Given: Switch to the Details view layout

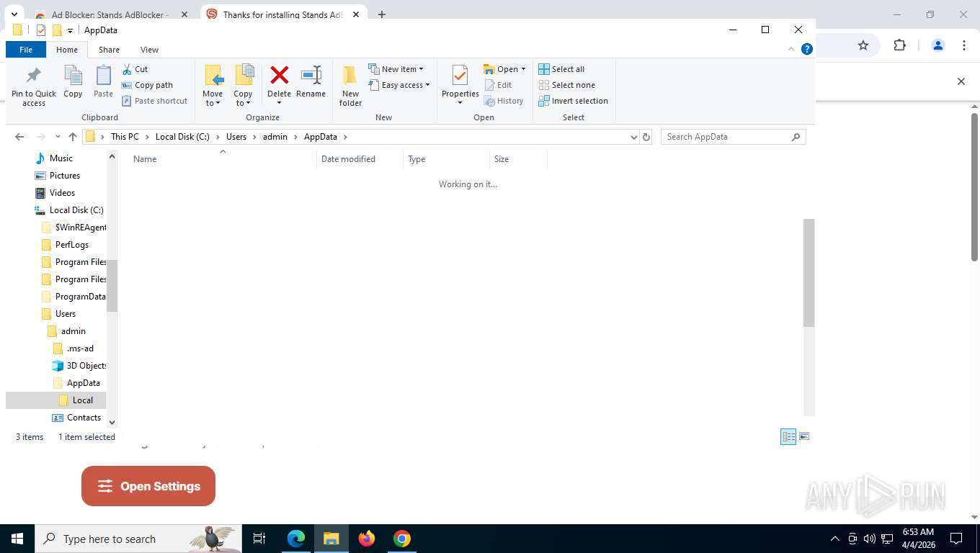Looking at the screenshot, I should click(788, 436).
